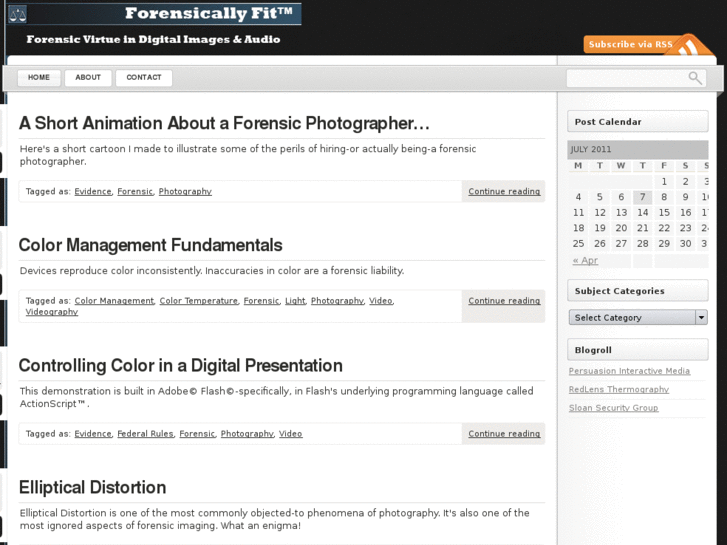Viewport: 727px width, 545px height.
Task: Click the scales logo icon in header
Action: [x=18, y=14]
